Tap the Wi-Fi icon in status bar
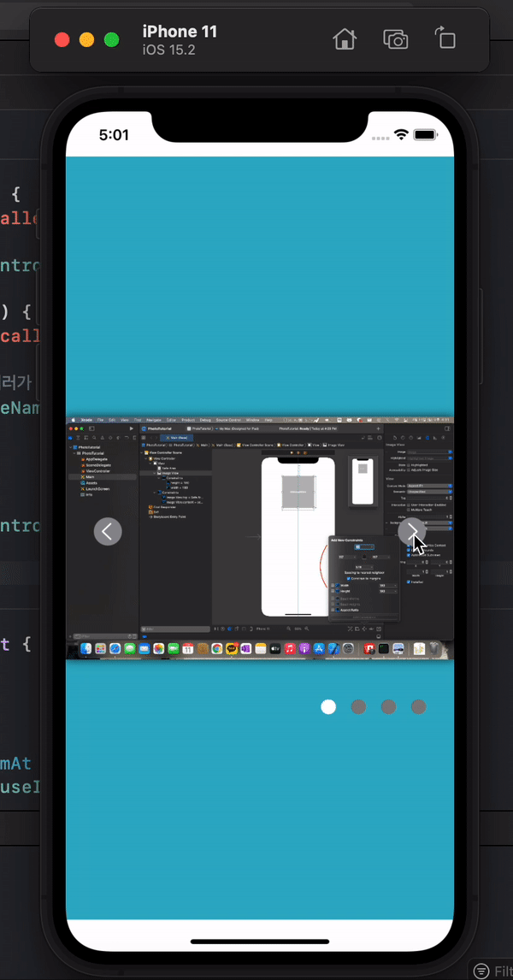This screenshot has width=513, height=980. 401,135
